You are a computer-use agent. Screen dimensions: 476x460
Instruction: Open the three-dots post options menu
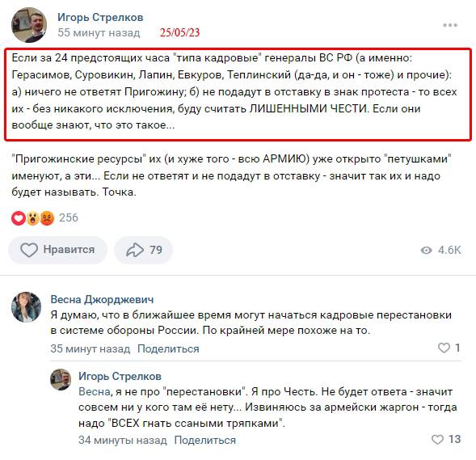(x=450, y=25)
